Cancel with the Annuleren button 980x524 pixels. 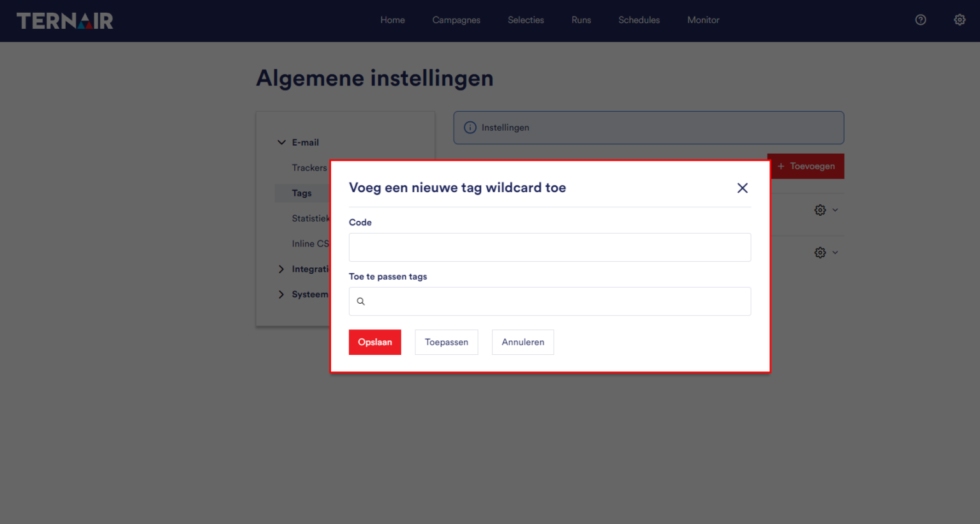pos(523,342)
